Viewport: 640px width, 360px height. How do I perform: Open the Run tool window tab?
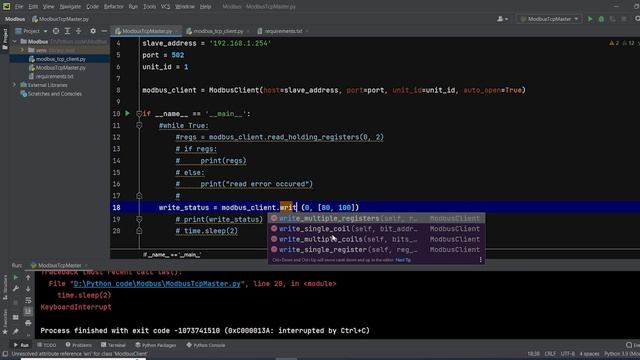pyautogui.click(x=21, y=345)
